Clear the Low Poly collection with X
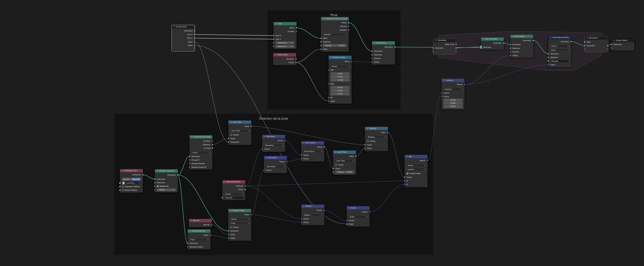 coord(139,183)
